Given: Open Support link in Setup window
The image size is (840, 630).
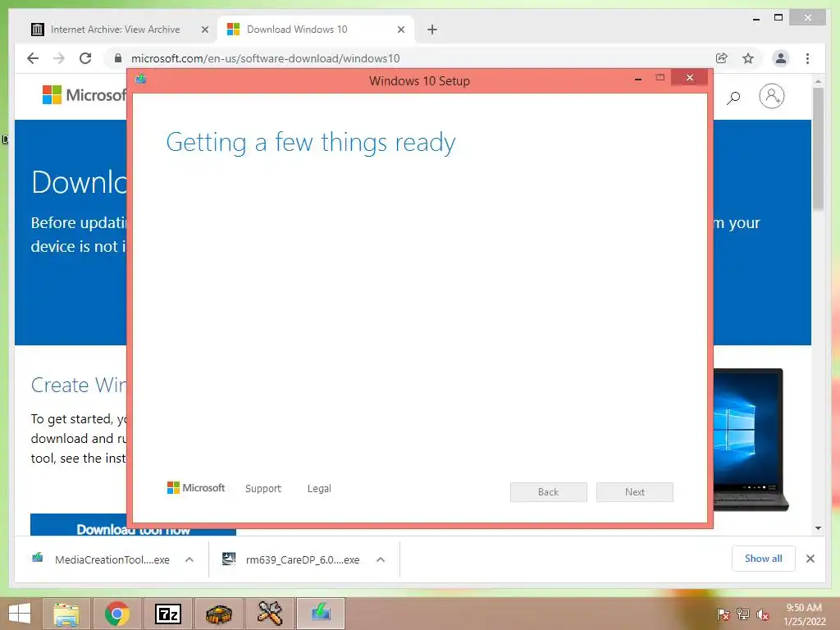Looking at the screenshot, I should (263, 489).
